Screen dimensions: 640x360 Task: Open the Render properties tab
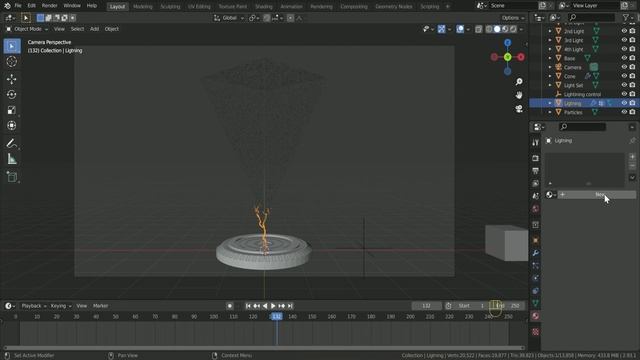[536, 158]
